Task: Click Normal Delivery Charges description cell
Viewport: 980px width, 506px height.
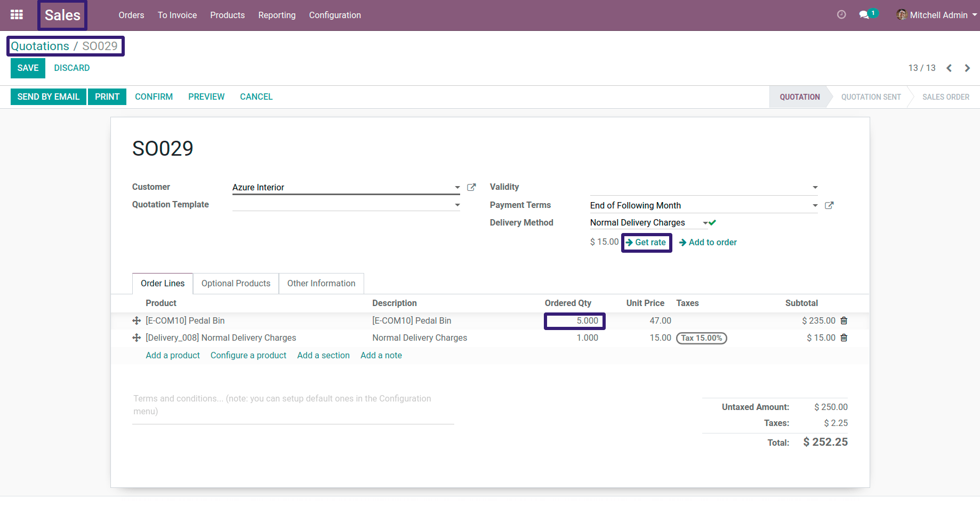Action: coord(420,338)
